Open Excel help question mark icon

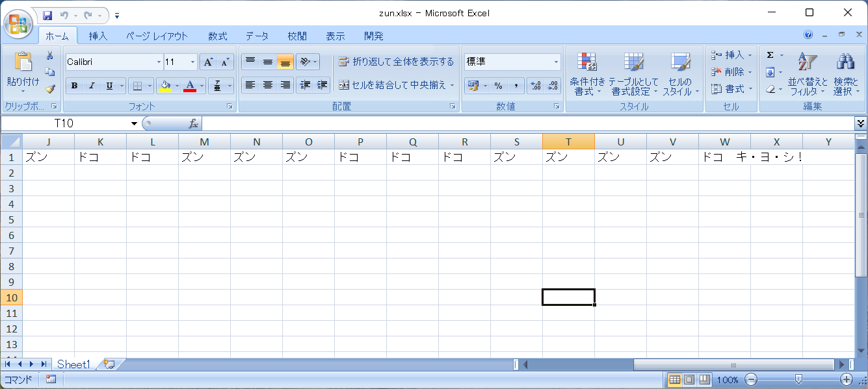808,35
